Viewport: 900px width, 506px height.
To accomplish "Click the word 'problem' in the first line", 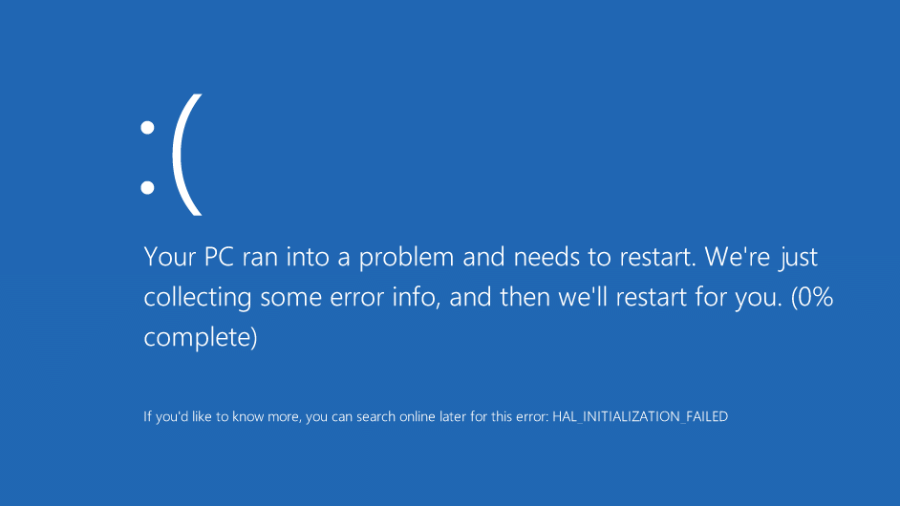I will tap(406, 258).
